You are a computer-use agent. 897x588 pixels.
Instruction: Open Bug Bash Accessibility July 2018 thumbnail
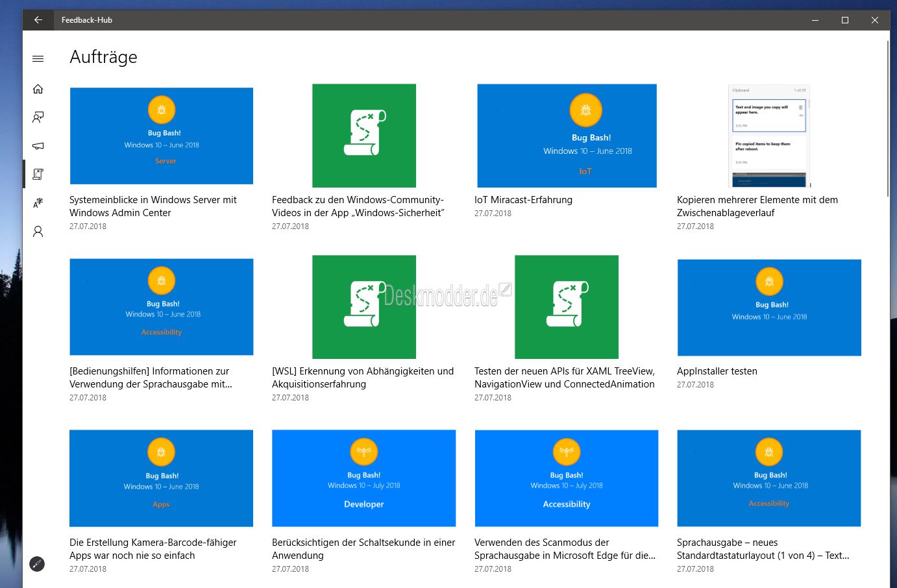click(x=567, y=478)
